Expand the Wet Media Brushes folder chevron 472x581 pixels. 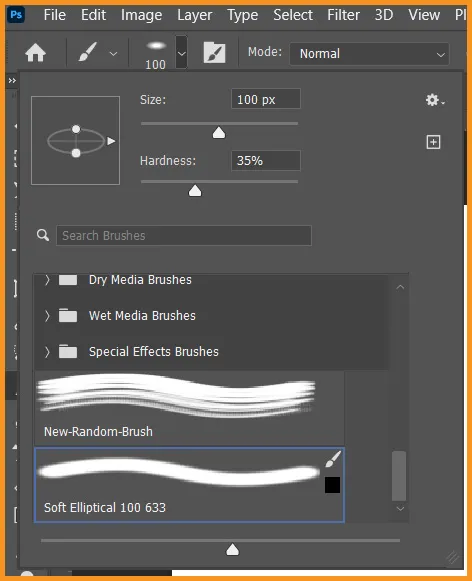click(x=47, y=316)
